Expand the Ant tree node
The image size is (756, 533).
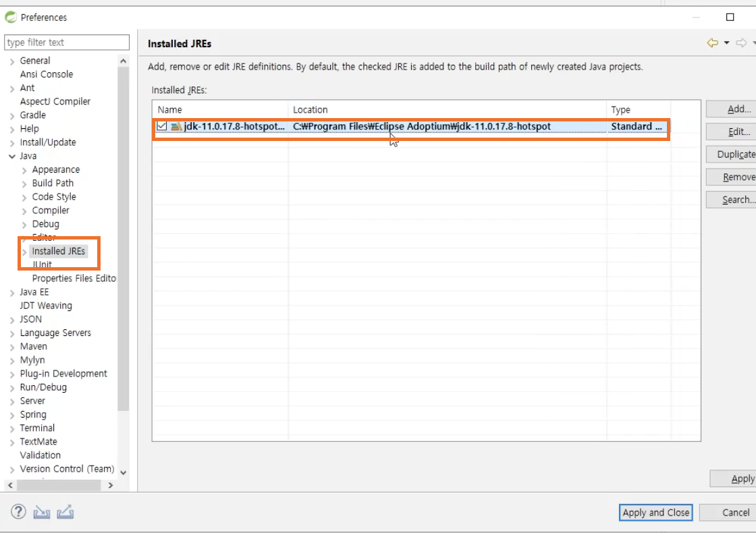click(x=12, y=88)
